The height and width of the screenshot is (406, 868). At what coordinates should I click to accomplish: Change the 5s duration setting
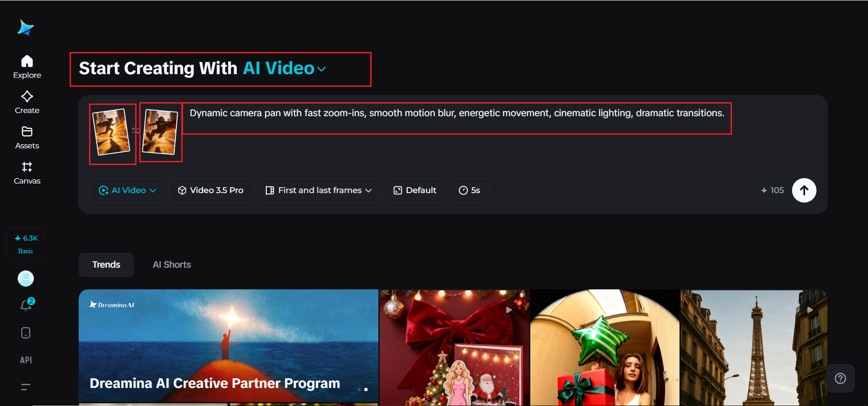pyautogui.click(x=470, y=190)
